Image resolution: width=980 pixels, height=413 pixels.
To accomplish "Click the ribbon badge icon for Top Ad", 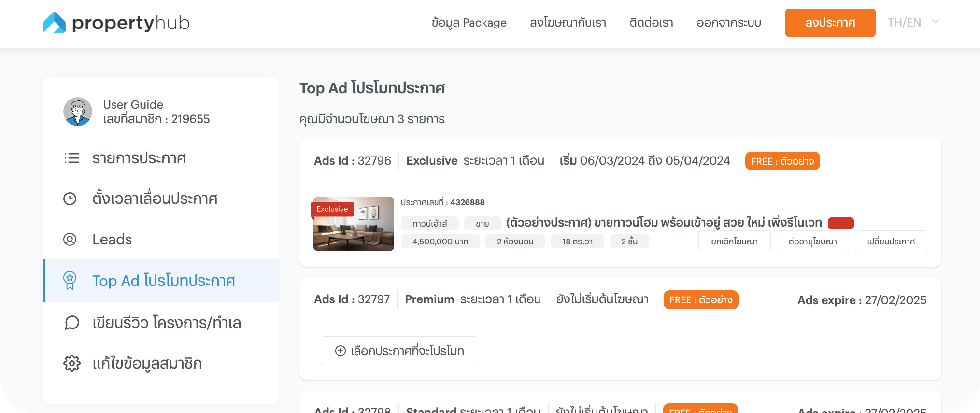I will pos(71,281).
